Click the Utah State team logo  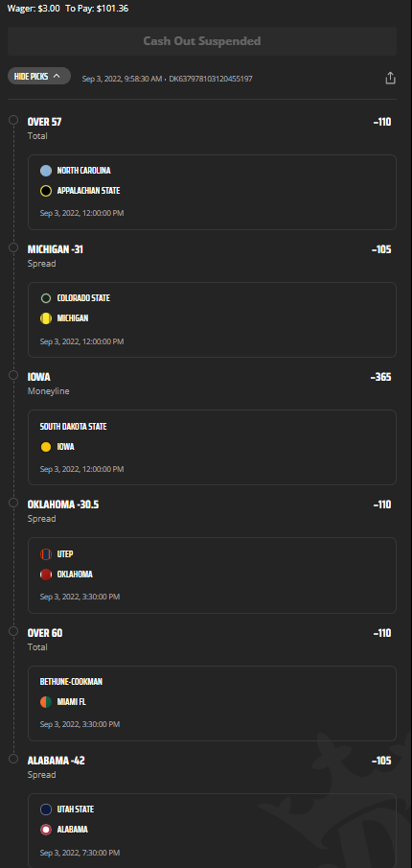point(46,809)
